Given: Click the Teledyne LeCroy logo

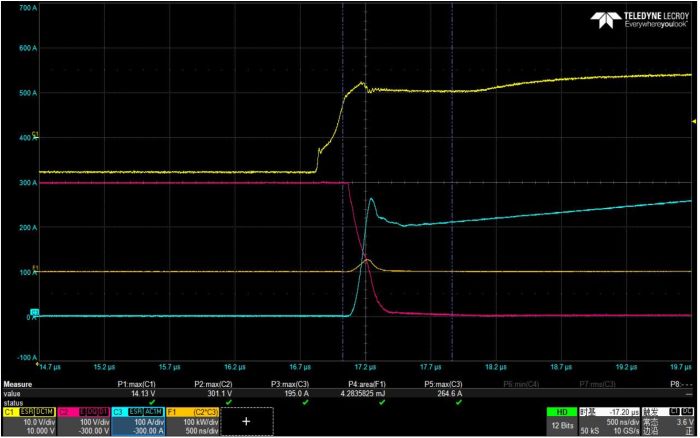Looking at the screenshot, I should click(x=639, y=20).
